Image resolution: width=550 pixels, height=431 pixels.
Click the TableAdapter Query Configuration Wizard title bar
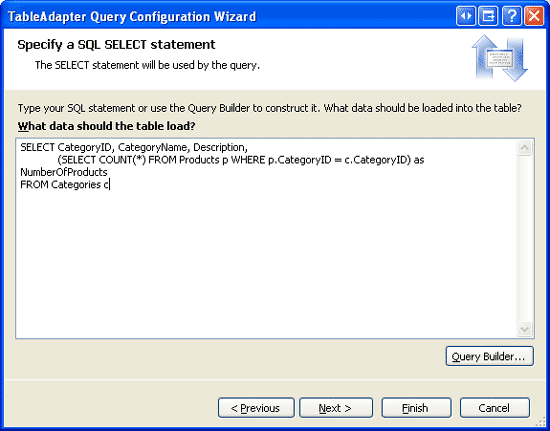click(x=228, y=16)
